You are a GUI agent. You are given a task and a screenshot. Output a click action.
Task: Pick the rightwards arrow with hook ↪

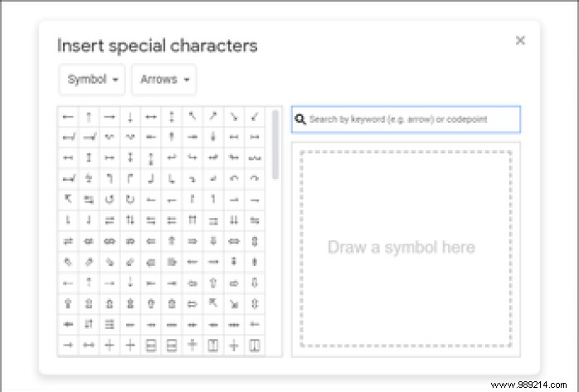(x=192, y=157)
